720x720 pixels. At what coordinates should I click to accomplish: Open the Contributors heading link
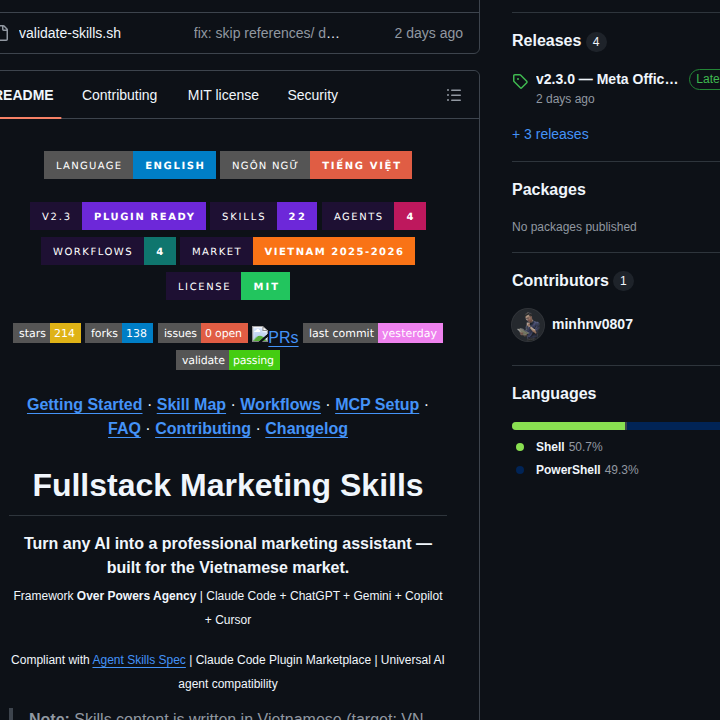click(x=560, y=280)
